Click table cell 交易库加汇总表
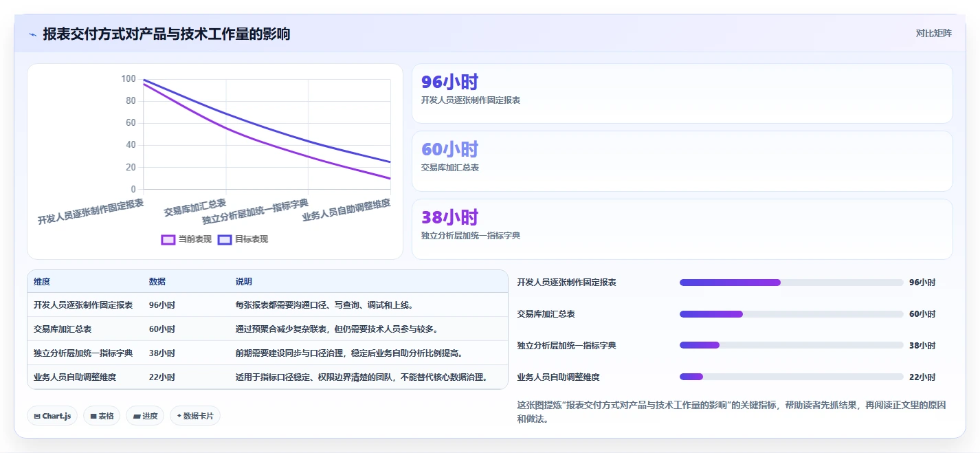Viewport: 980px width, 453px height. click(63, 329)
